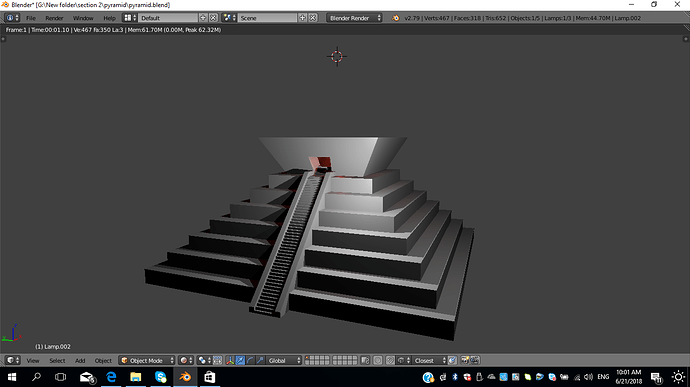Launch Microsoft Edge from taskbar
690x387 pixels.
pyautogui.click(x=111, y=377)
